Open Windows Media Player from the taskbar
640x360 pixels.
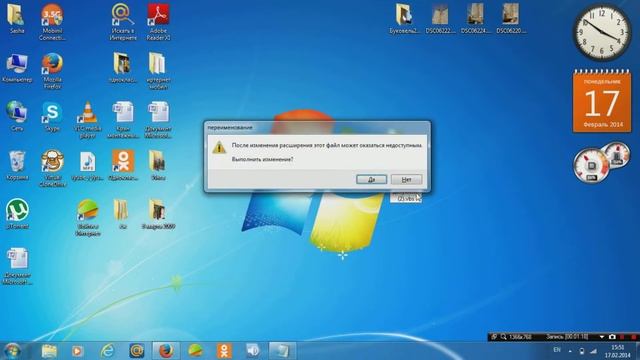(78, 351)
